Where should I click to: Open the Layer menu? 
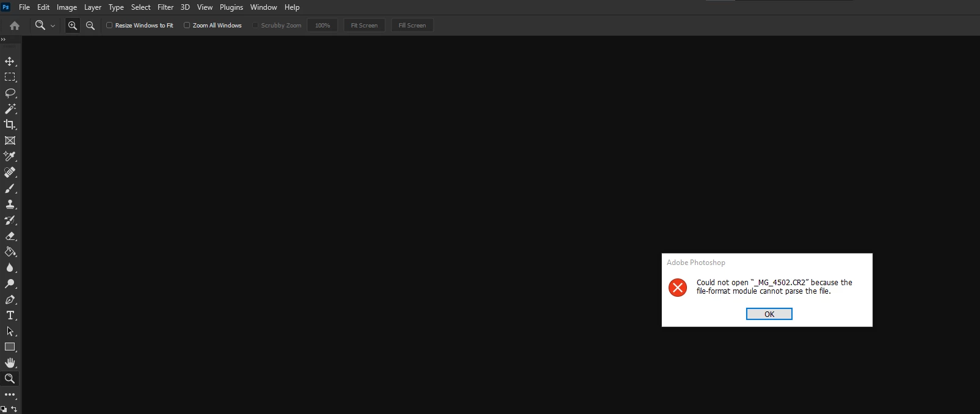coord(93,7)
